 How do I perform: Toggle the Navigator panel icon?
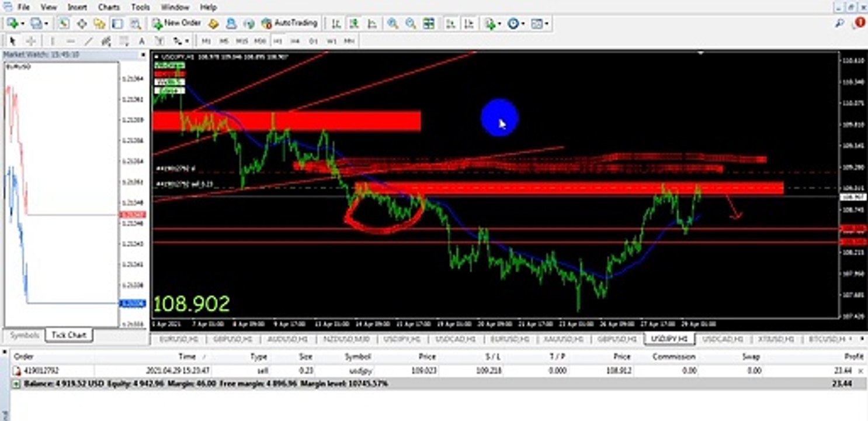(99, 23)
